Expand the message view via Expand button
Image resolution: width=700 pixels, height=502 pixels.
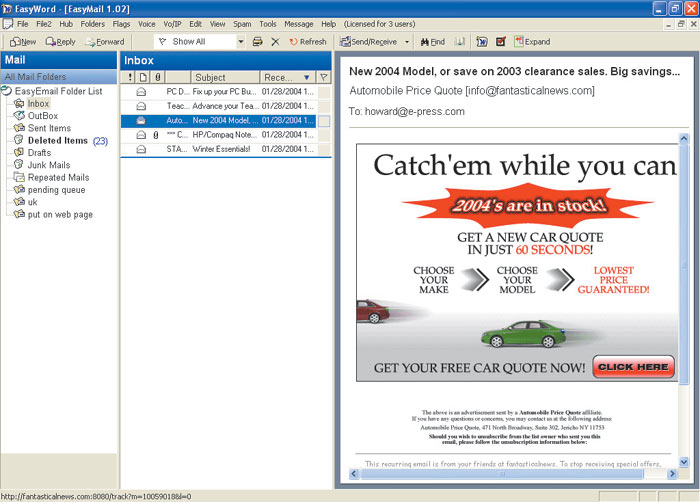pyautogui.click(x=531, y=42)
